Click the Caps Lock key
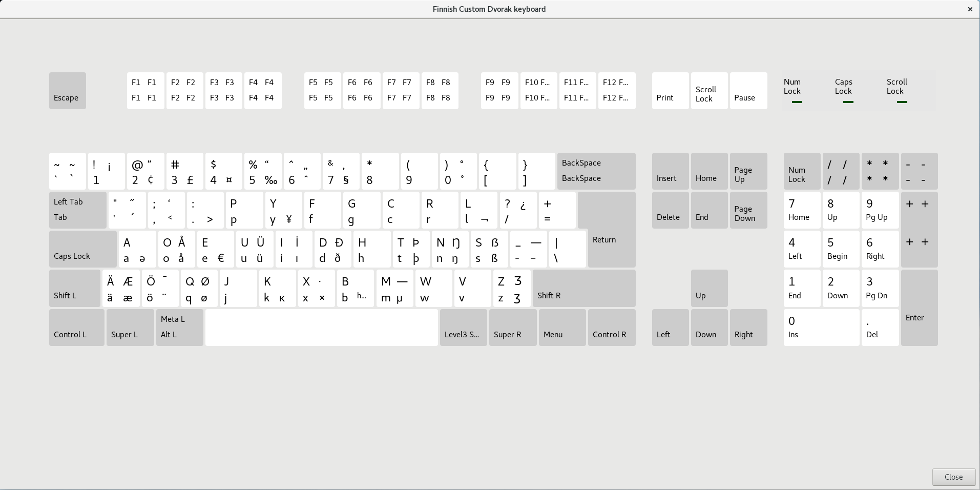The image size is (980, 490). [x=83, y=249]
